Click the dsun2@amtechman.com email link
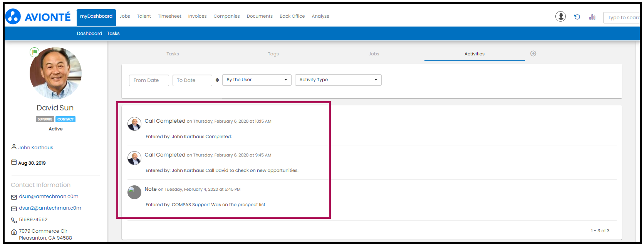Viewport: 644px width, 245px height. point(50,208)
